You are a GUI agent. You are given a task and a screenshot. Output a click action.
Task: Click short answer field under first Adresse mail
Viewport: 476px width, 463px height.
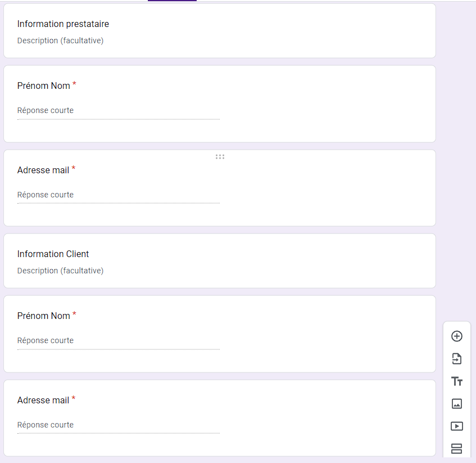[x=118, y=195]
